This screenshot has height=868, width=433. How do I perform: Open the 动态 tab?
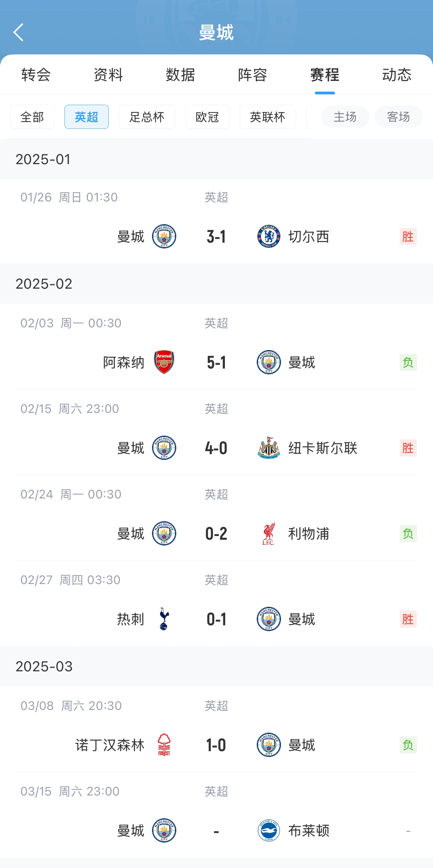[x=397, y=75]
